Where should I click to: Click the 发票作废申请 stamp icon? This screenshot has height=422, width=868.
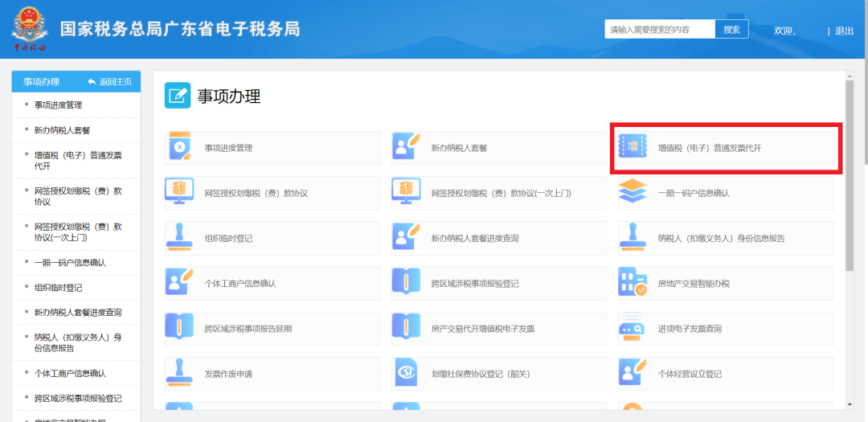click(179, 373)
